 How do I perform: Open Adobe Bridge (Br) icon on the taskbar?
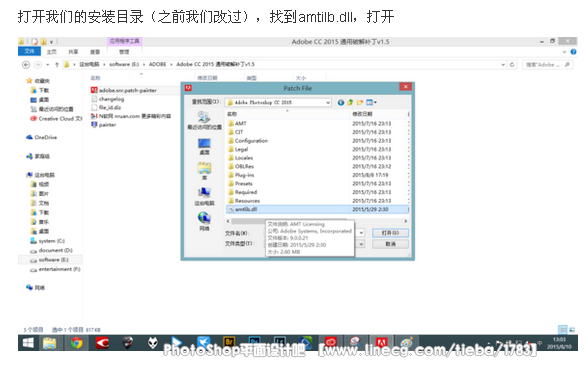[x=229, y=342]
